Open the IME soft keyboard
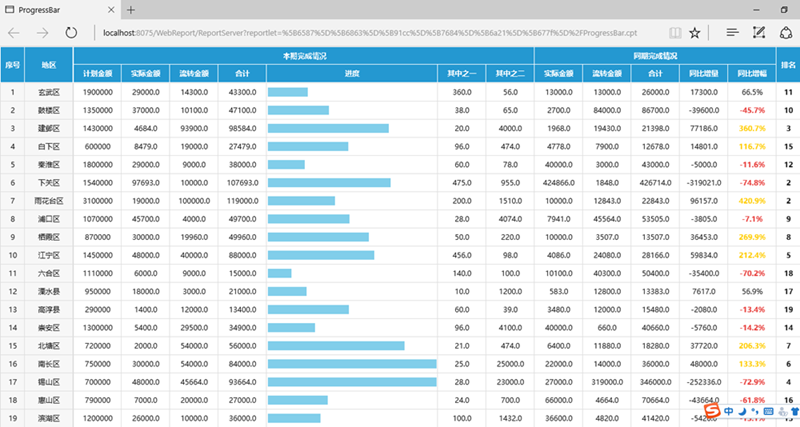This screenshot has height=427, width=800. coord(766,410)
